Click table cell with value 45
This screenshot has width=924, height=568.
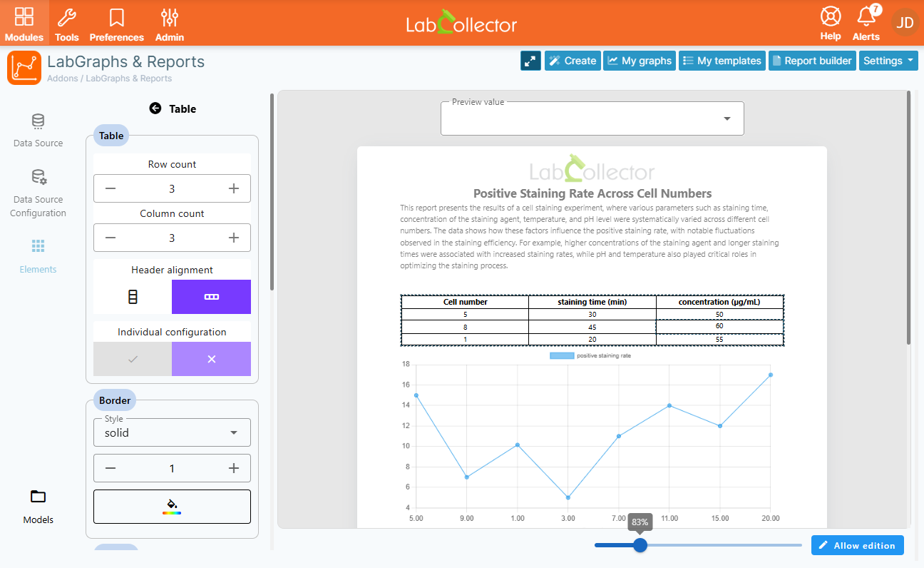point(592,327)
